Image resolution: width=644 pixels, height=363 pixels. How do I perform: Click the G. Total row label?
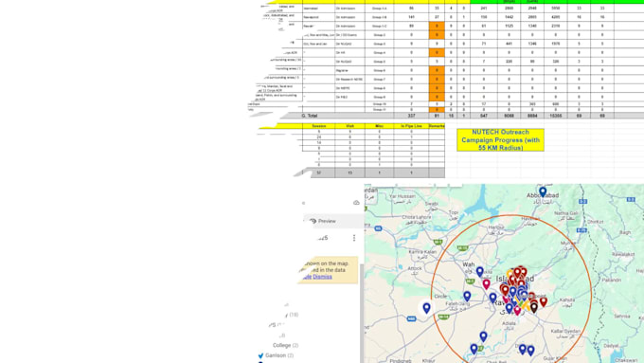point(310,116)
